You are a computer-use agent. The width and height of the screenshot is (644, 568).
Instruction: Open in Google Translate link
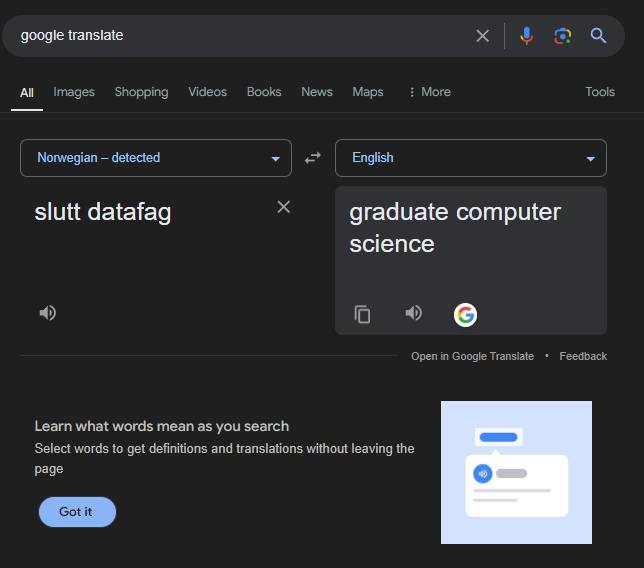(472, 356)
